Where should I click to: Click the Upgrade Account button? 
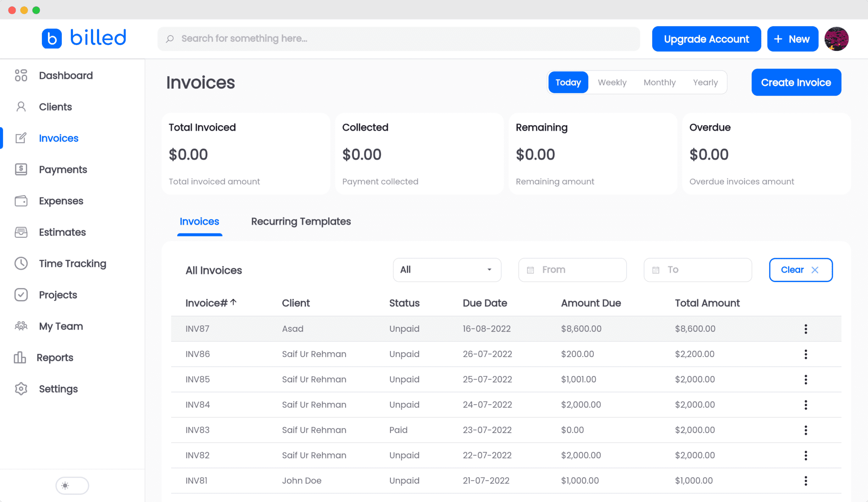click(x=706, y=39)
